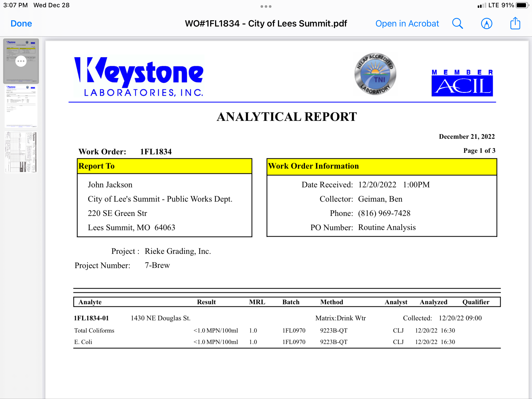Tap Total Coliforms batch 1FL0970
Screen dimensions: 532x399
(x=294, y=331)
